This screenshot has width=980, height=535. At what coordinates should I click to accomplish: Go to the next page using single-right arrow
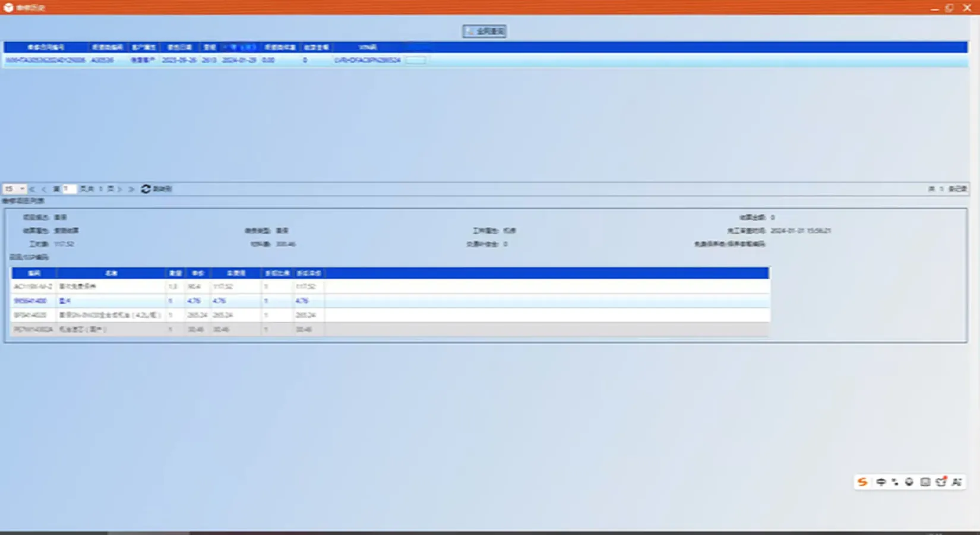pyautogui.click(x=119, y=189)
